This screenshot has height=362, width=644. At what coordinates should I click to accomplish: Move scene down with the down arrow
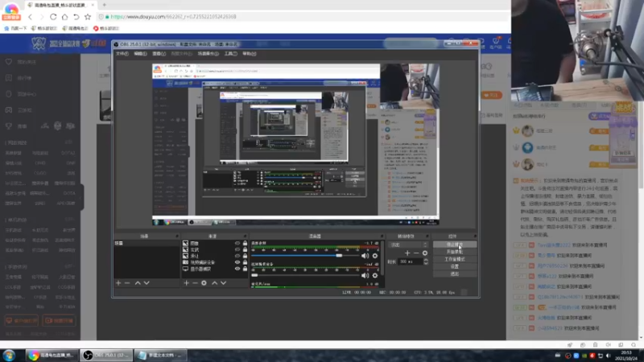[147, 283]
